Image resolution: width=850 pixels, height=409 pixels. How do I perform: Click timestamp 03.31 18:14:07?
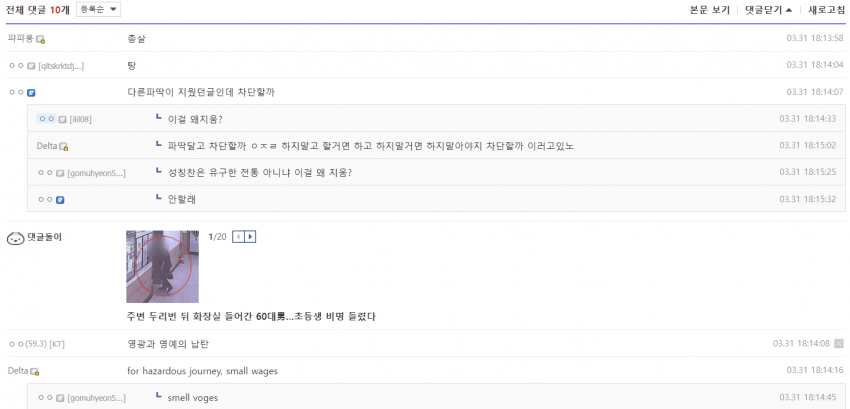pos(815,92)
